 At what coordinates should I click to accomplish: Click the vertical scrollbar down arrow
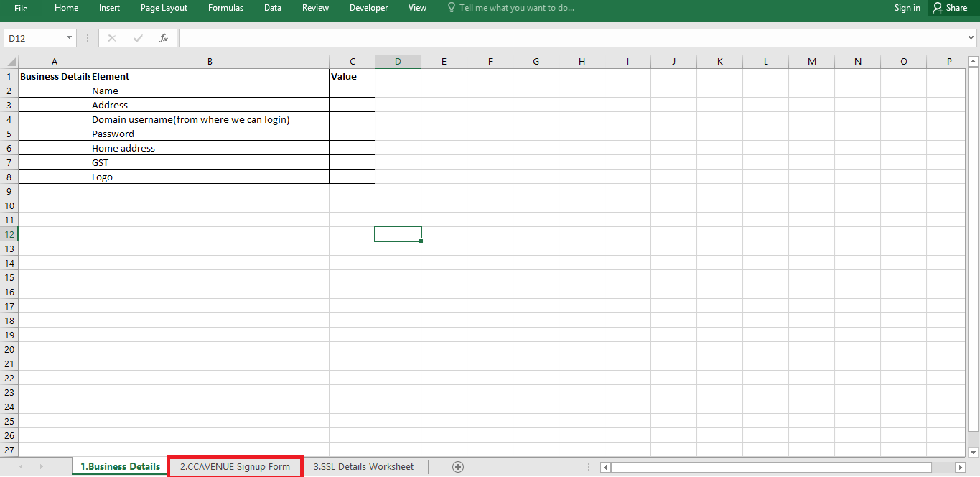click(x=973, y=452)
